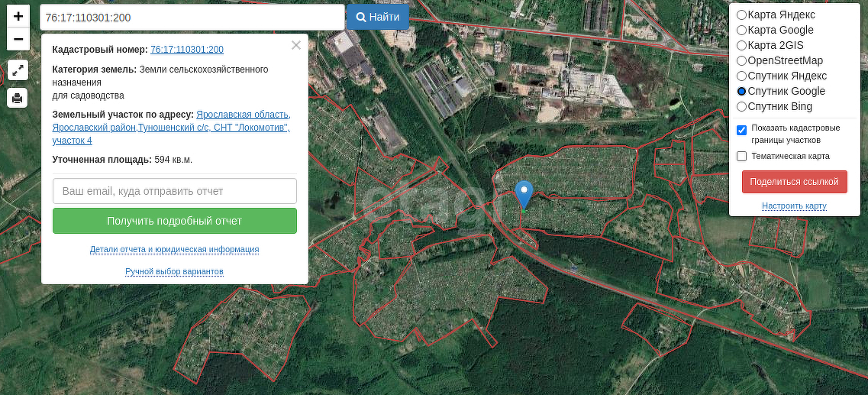Click the print map icon
Image resolution: width=868 pixels, height=395 pixels.
point(18,98)
